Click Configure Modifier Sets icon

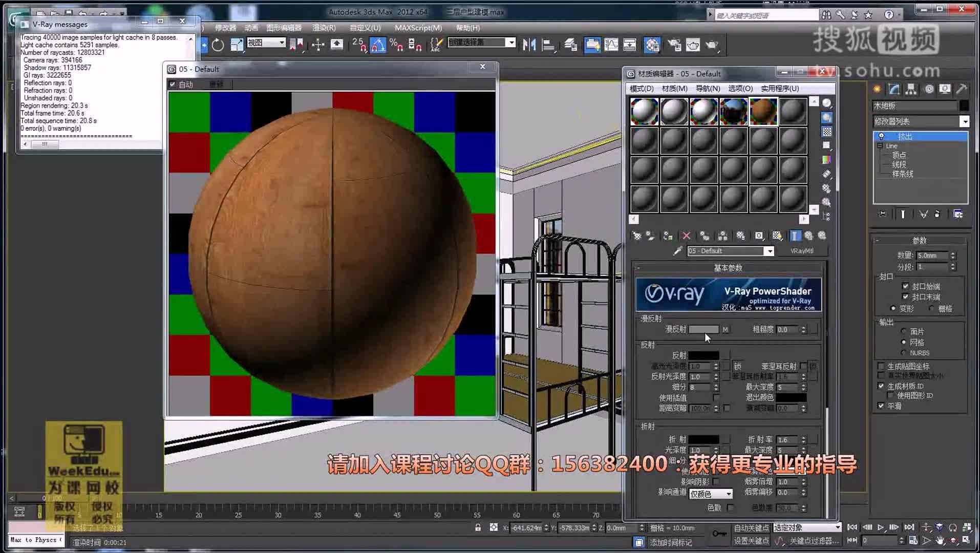tap(958, 214)
